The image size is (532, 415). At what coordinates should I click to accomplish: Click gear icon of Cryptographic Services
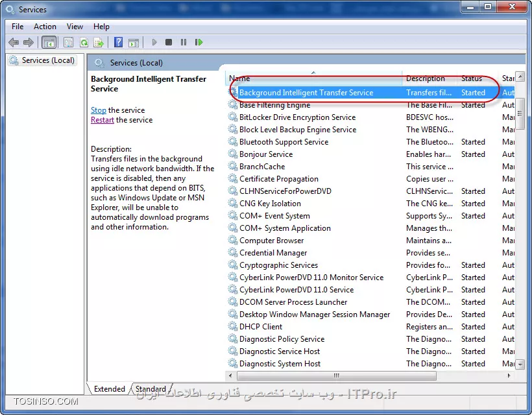click(232, 265)
